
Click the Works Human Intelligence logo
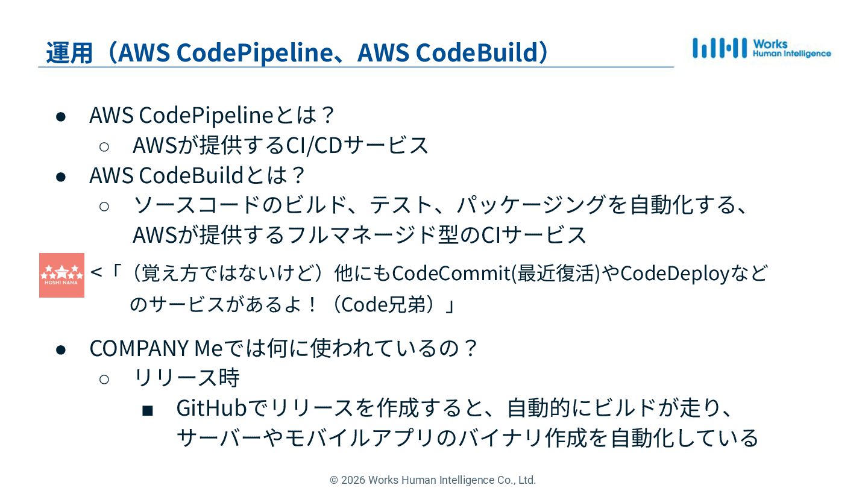(x=761, y=48)
